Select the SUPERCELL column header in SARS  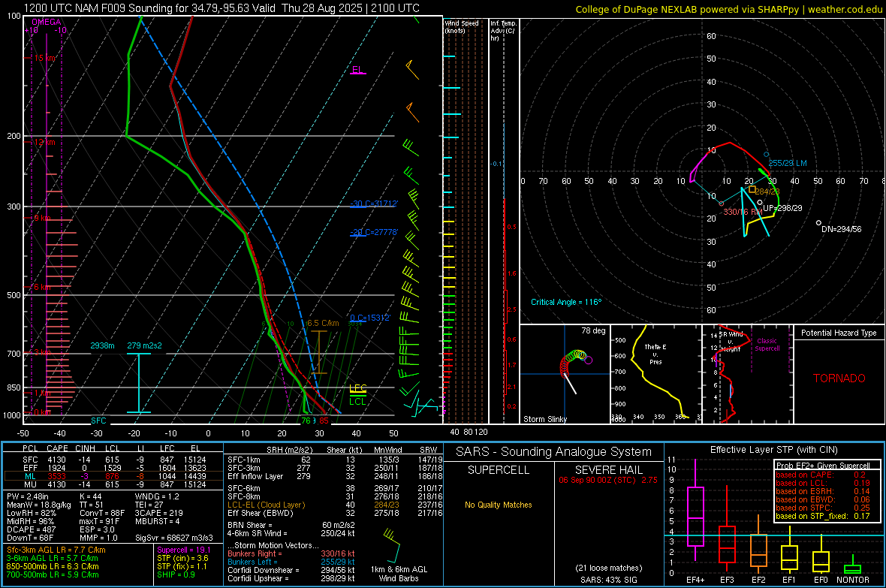tap(499, 470)
